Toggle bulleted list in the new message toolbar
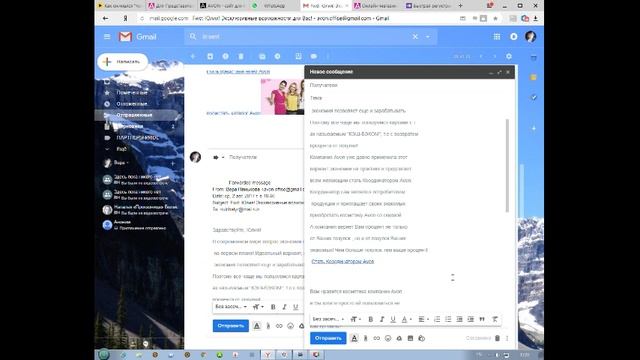The image size is (640, 360). click(448, 319)
